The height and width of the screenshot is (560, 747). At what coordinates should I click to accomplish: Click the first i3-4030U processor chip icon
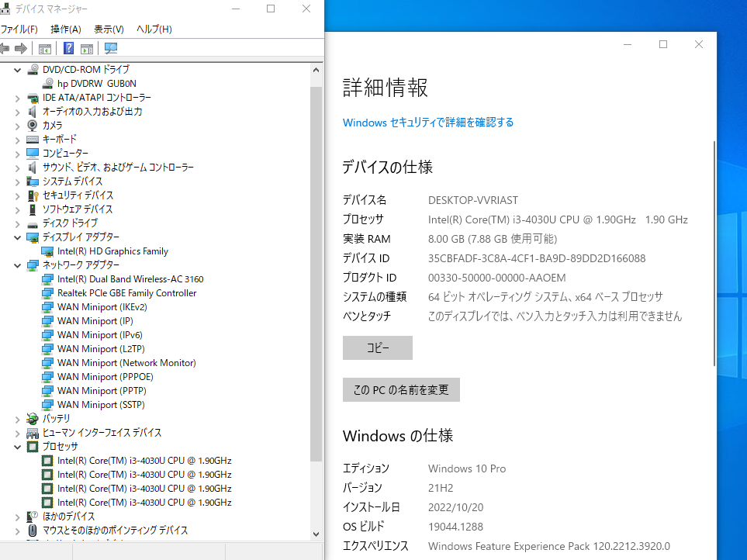47,461
